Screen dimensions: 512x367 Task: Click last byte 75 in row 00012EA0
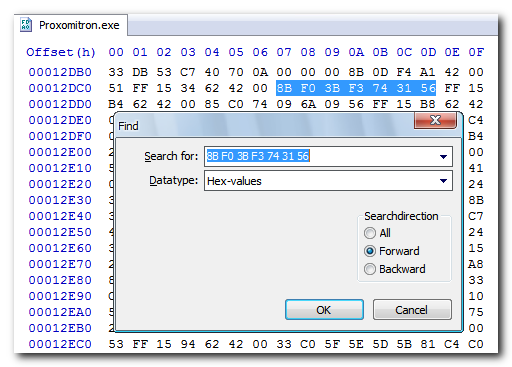pos(476,312)
